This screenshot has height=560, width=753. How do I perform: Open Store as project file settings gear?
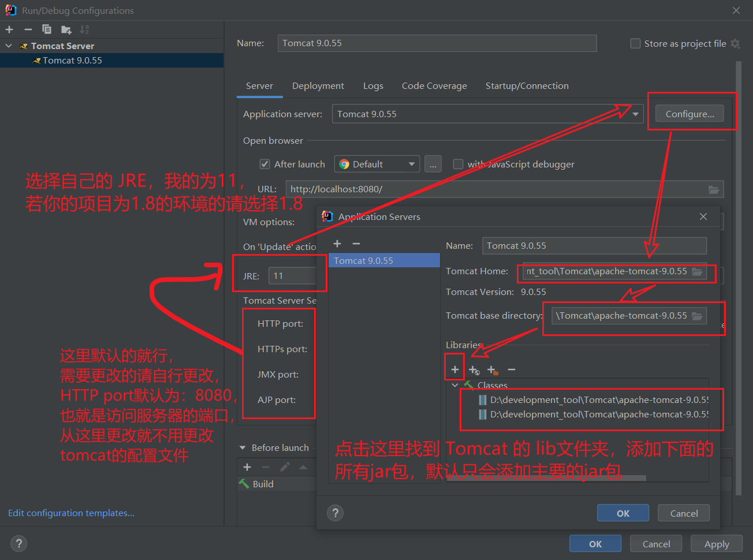click(x=735, y=43)
